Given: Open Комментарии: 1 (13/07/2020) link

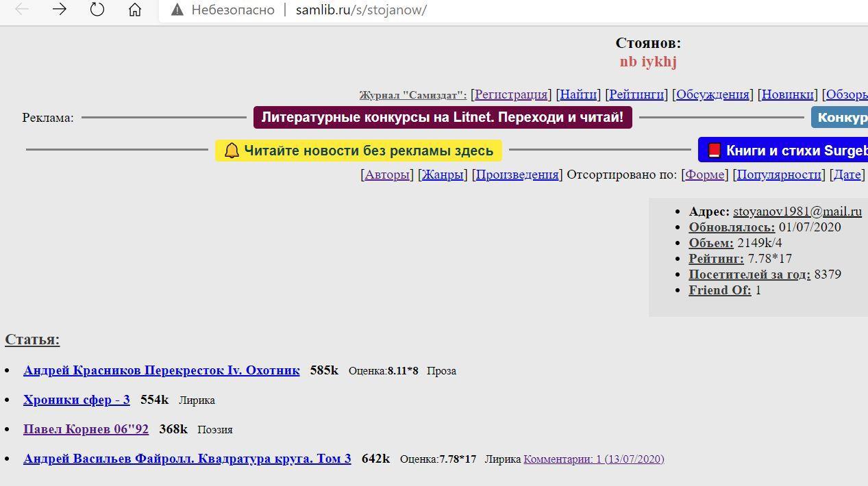Looking at the screenshot, I should (593, 459).
